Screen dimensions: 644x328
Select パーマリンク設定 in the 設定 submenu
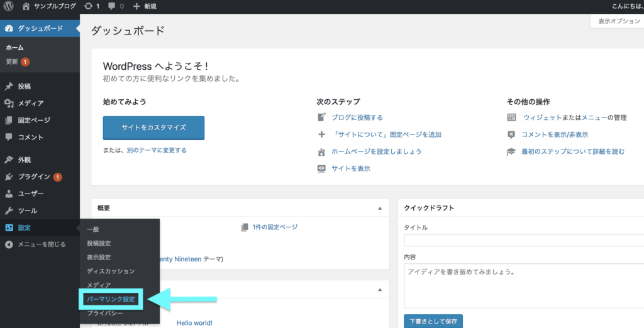[111, 299]
